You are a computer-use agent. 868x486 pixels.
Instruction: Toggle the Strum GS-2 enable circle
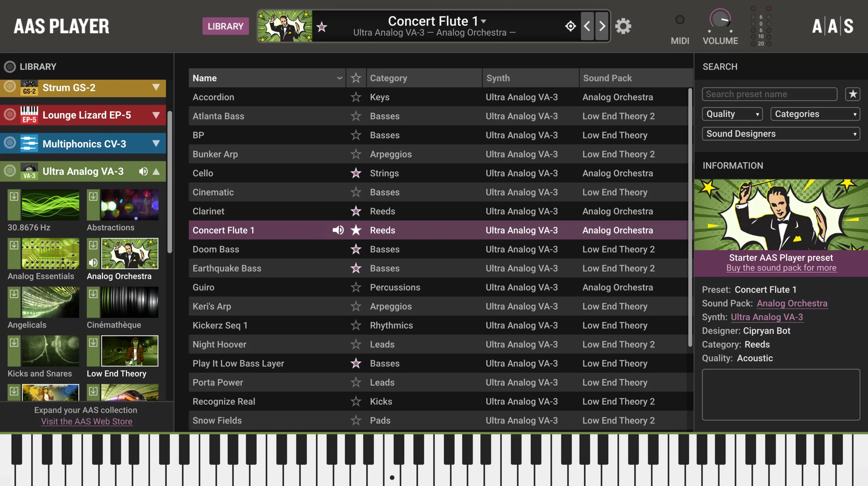coord(10,86)
